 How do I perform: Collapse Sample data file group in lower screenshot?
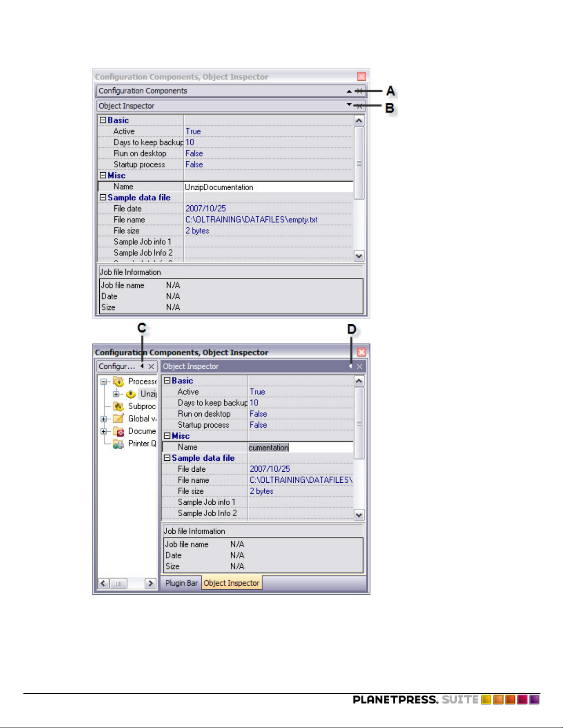coord(167,458)
